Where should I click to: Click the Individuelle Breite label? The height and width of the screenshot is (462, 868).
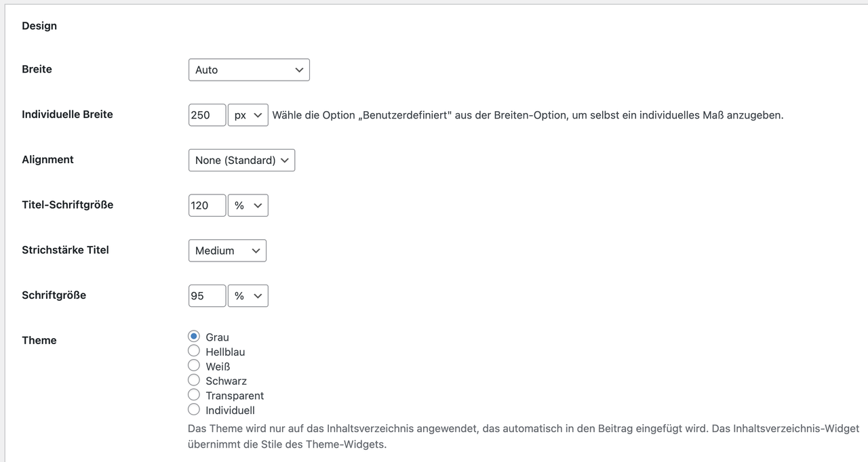click(67, 114)
